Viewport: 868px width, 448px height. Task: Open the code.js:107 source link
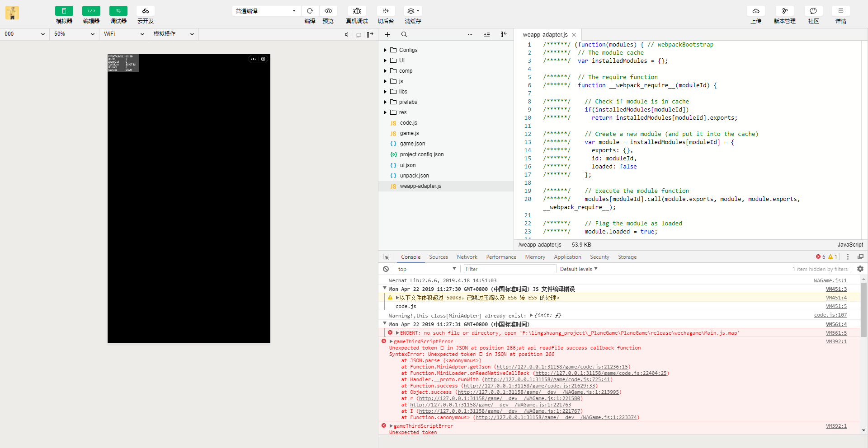coord(830,315)
